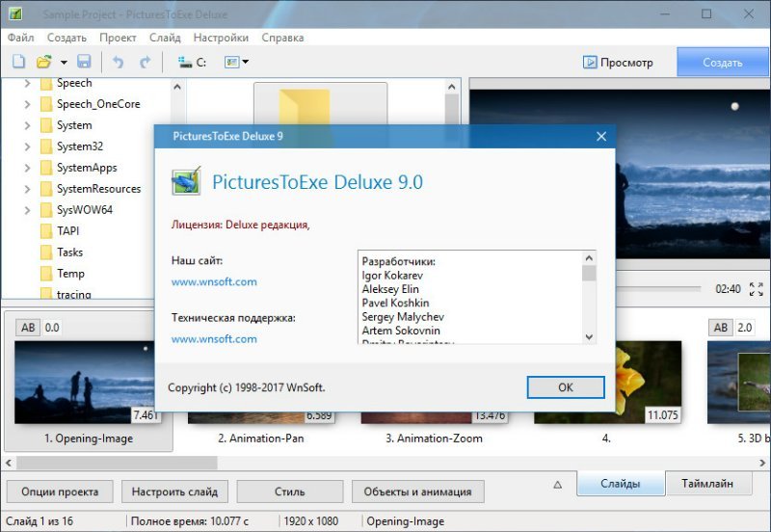This screenshot has height=532, width=771.
Task: Select the 5. 3D slide thumbnail
Action: 738,382
